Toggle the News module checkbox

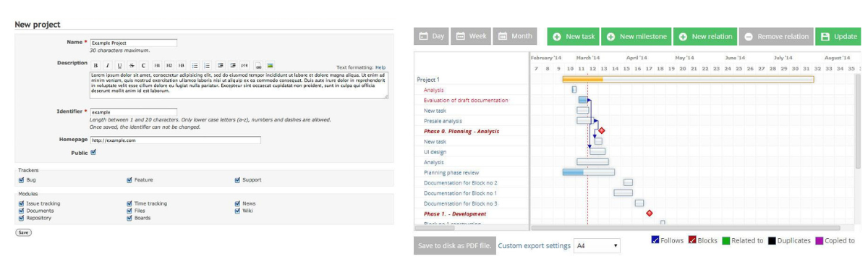click(237, 204)
